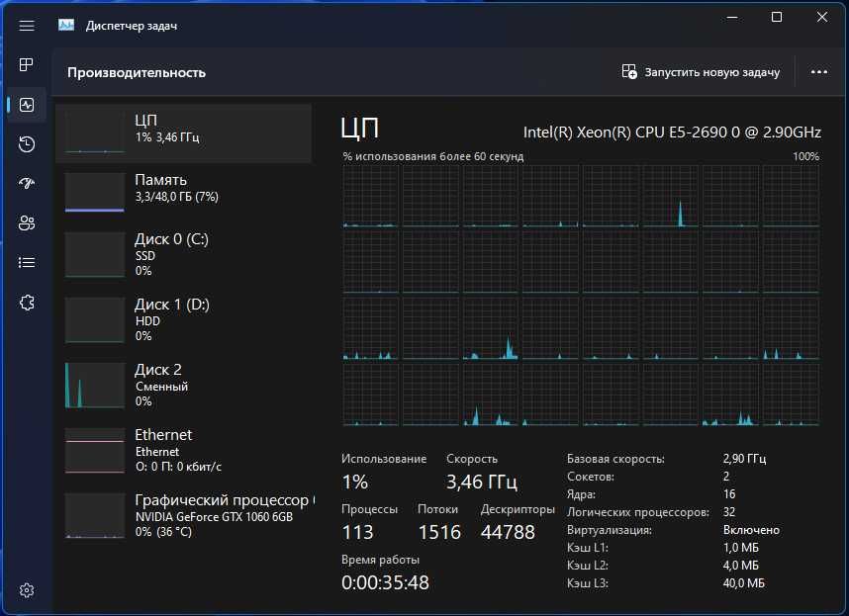Select the Ethernet network item
The image size is (849, 616).
tap(184, 450)
